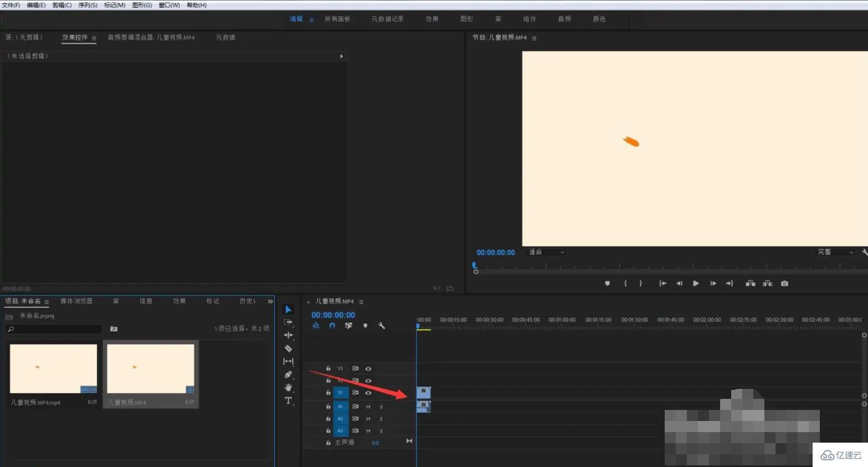Toggle V3 track visibility eye
868x467 pixels.
coord(368,368)
